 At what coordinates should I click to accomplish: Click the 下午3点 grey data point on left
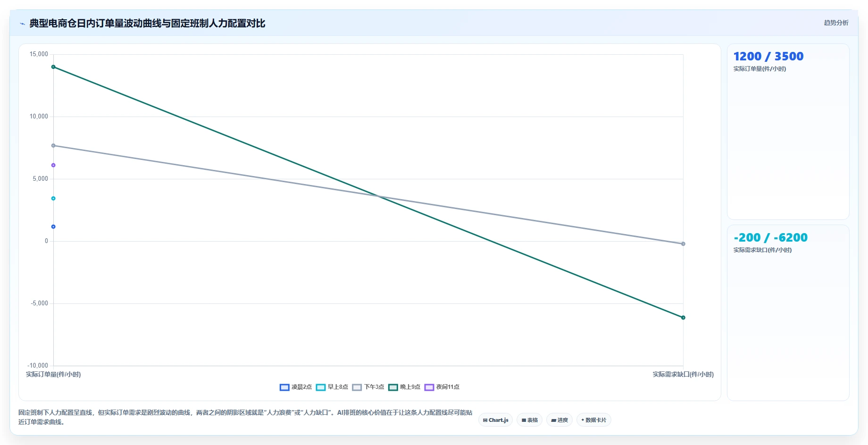tap(53, 145)
